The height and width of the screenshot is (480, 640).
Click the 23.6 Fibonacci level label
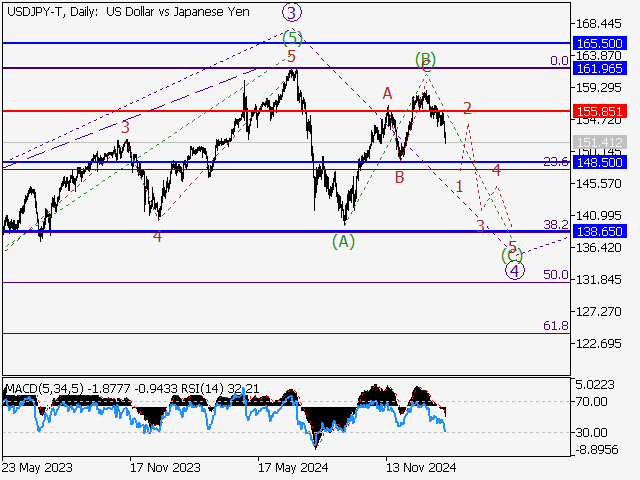coord(556,162)
